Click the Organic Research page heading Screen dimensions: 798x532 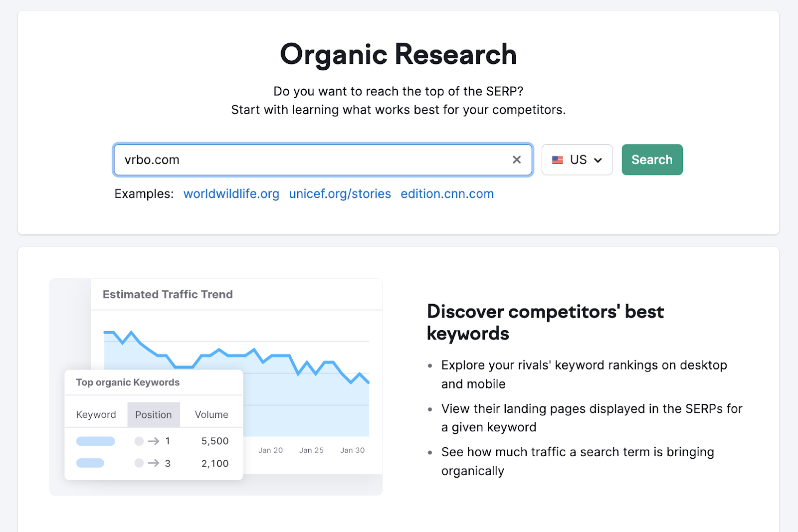[x=398, y=54]
